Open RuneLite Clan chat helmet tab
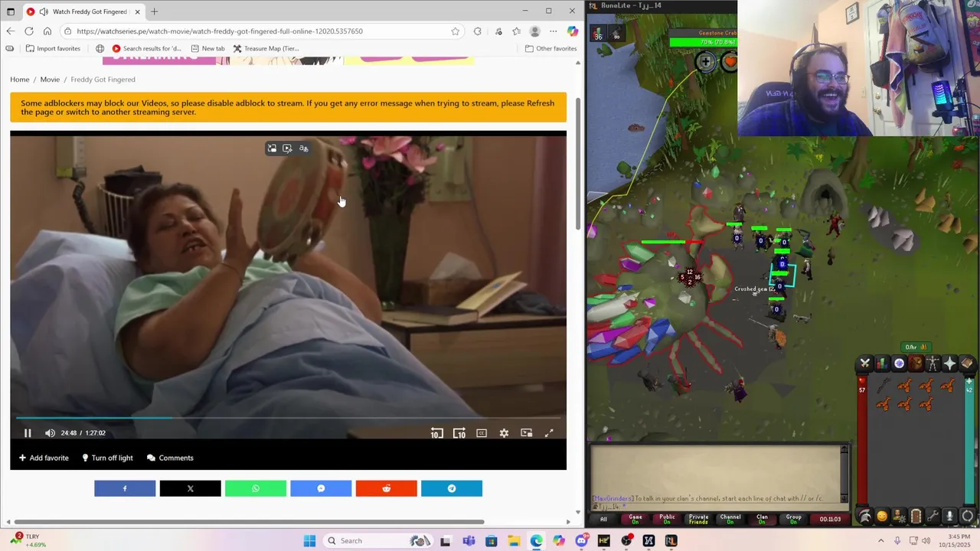Viewport: 980px width, 551px height. [x=865, y=517]
